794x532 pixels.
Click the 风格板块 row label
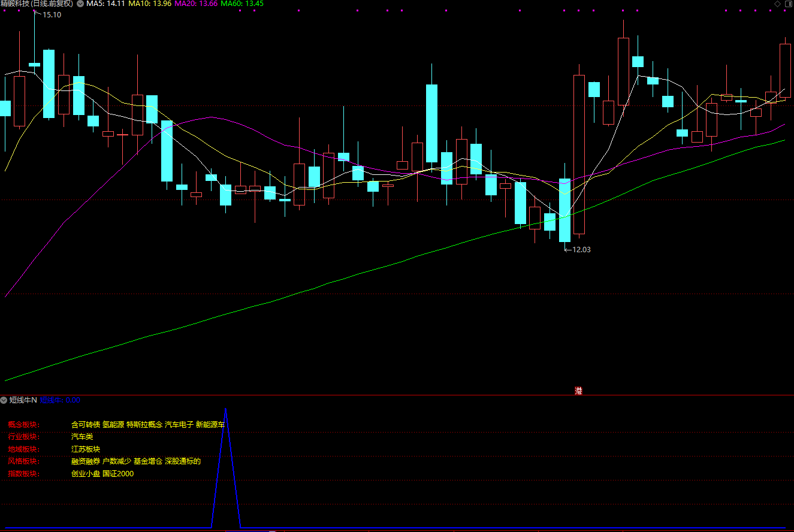click(23, 461)
